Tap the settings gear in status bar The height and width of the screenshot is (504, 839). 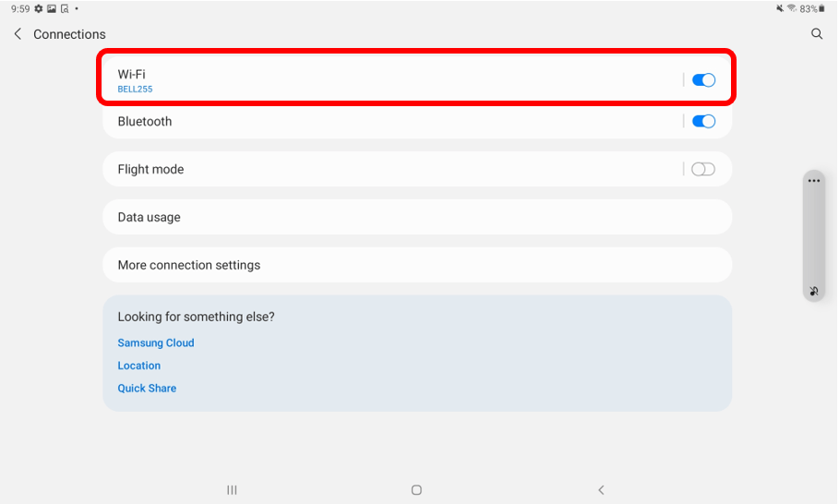pyautogui.click(x=39, y=8)
